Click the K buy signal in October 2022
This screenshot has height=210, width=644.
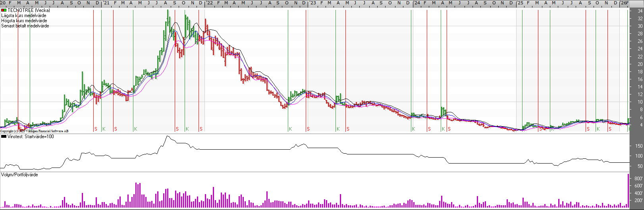(290, 129)
